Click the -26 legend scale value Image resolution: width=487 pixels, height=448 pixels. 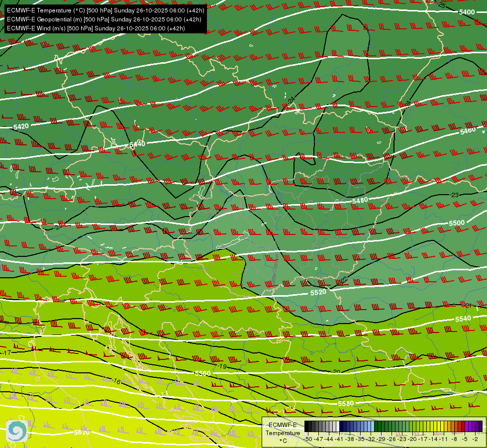(x=391, y=439)
